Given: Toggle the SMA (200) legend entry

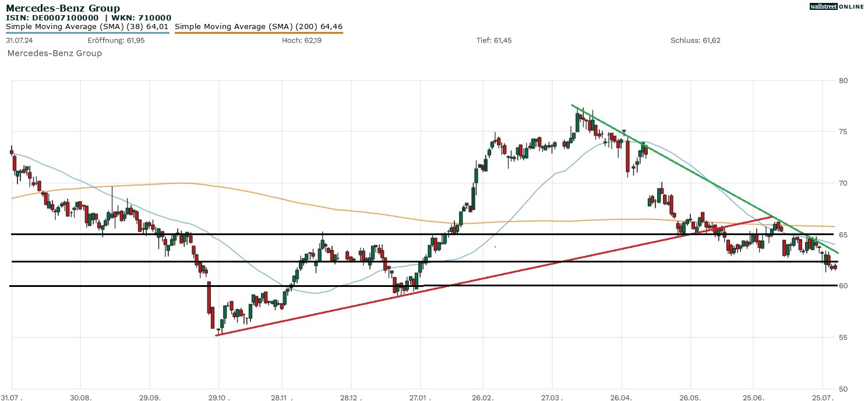Looking at the screenshot, I should tap(258, 26).
